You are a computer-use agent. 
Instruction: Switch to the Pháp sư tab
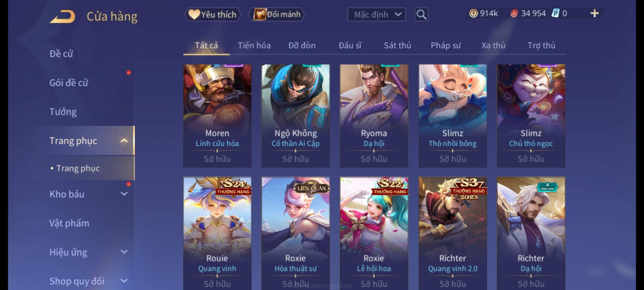[x=446, y=45]
